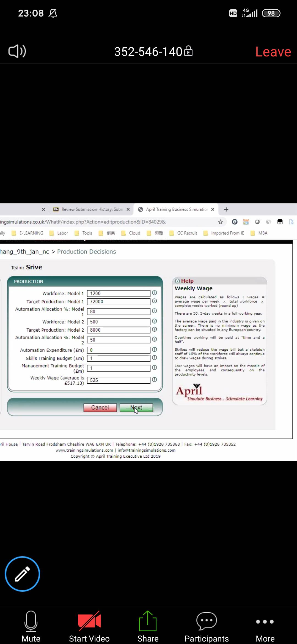Open the More options menu

pos(265,626)
